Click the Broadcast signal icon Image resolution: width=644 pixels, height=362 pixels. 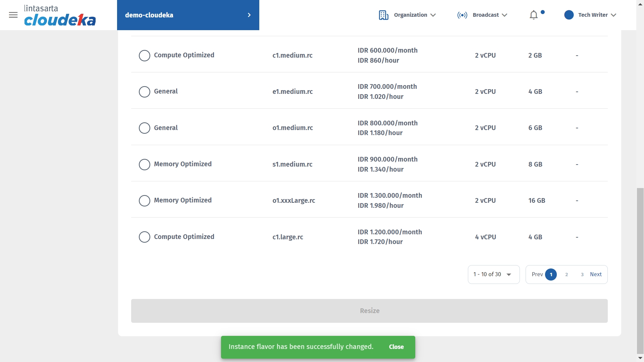click(462, 15)
